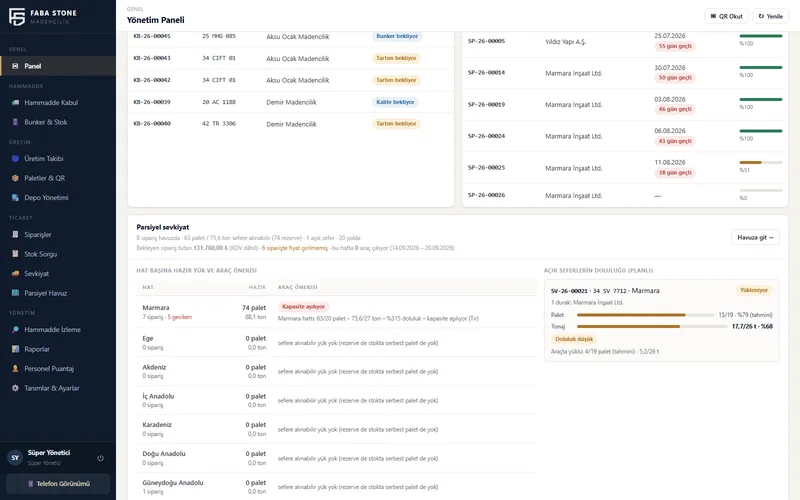
Task: Click the Paletler & QR box icon
Action: click(x=15, y=178)
